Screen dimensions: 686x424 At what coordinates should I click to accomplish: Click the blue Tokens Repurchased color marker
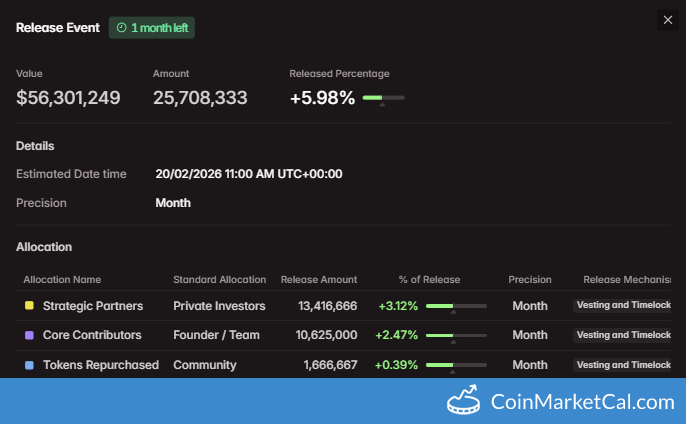coord(29,365)
